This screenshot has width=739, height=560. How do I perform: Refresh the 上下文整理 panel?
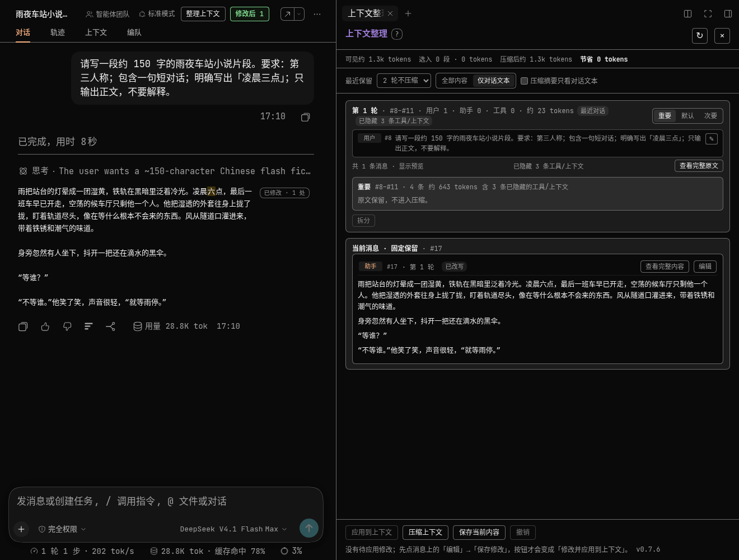(x=700, y=36)
